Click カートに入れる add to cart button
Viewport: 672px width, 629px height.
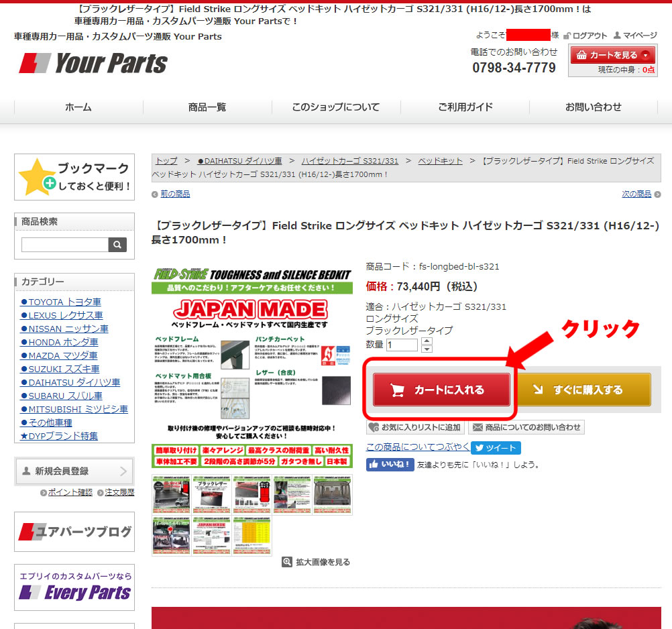point(441,390)
